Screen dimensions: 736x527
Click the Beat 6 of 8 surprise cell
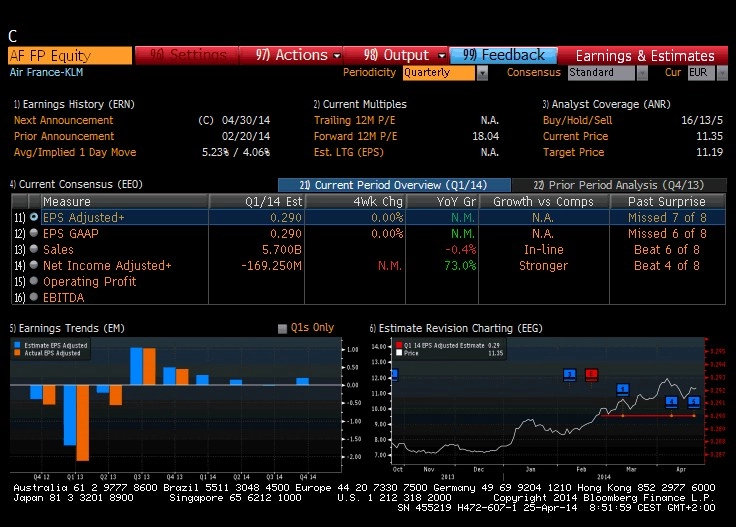tap(667, 249)
